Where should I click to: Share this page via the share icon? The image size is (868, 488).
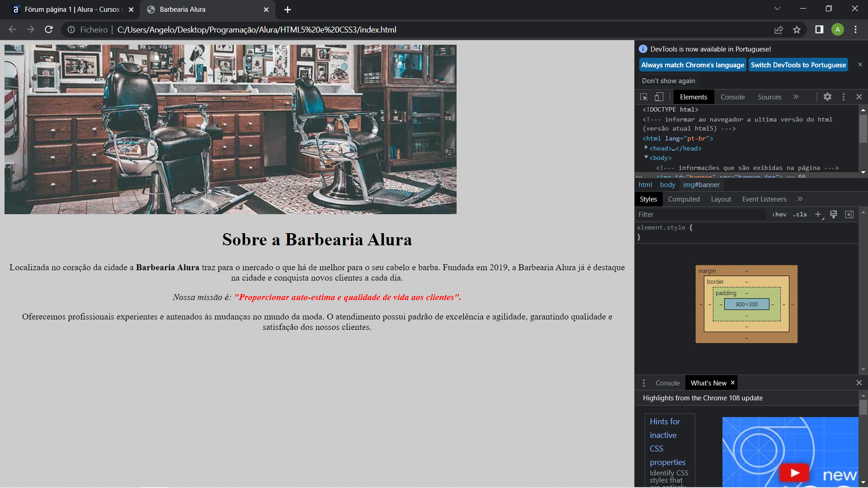click(x=778, y=30)
